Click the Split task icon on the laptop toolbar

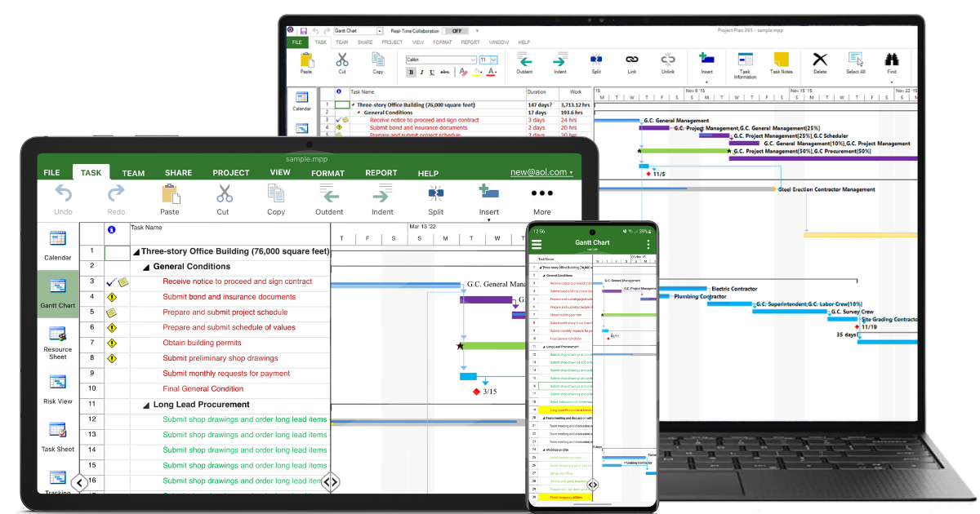[x=597, y=59]
